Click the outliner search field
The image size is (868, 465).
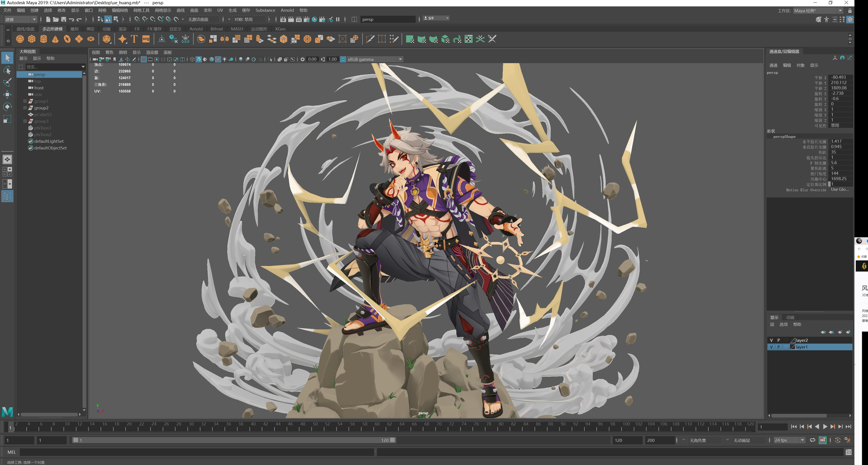55,67
